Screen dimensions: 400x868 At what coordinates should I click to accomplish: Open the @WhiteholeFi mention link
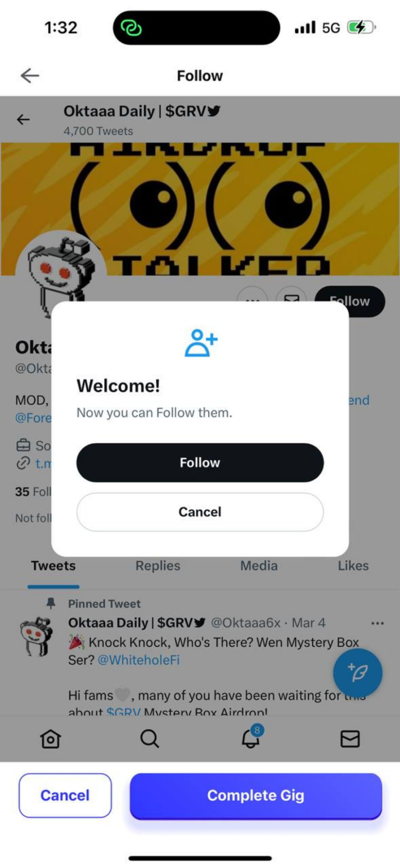pyautogui.click(x=138, y=660)
